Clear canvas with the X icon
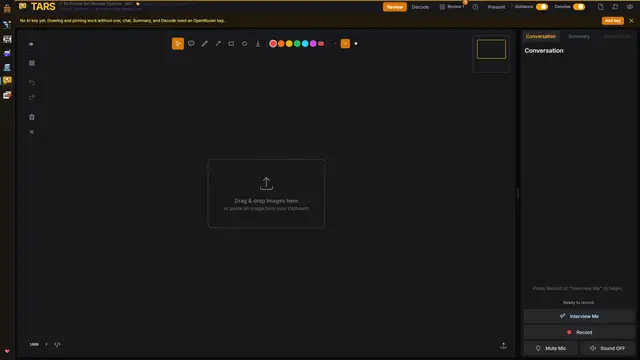 (32, 132)
